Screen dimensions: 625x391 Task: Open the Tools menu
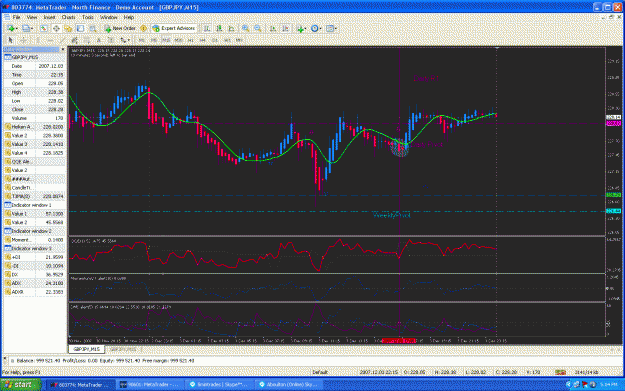88,17
